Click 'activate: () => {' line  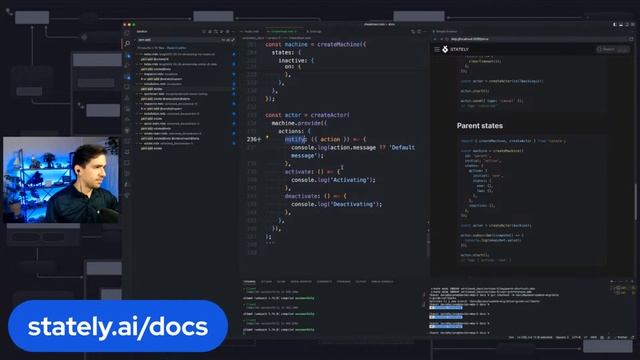(312, 172)
